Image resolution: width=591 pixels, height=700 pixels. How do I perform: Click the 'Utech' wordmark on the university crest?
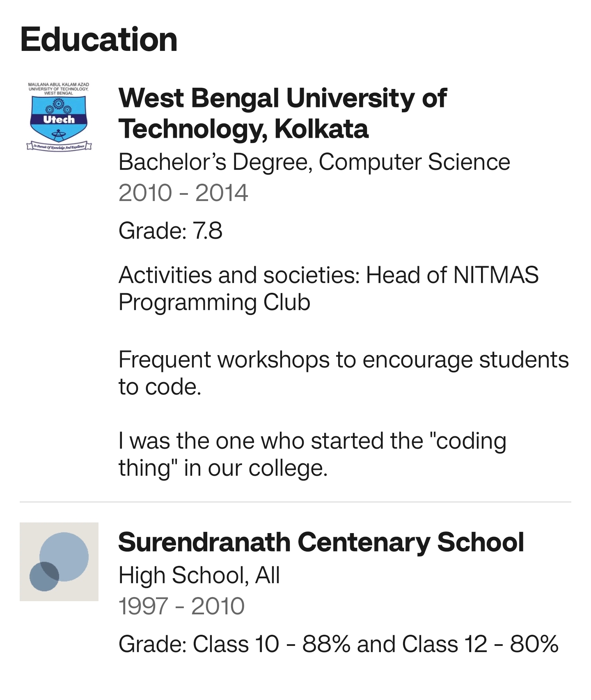pos(59,120)
